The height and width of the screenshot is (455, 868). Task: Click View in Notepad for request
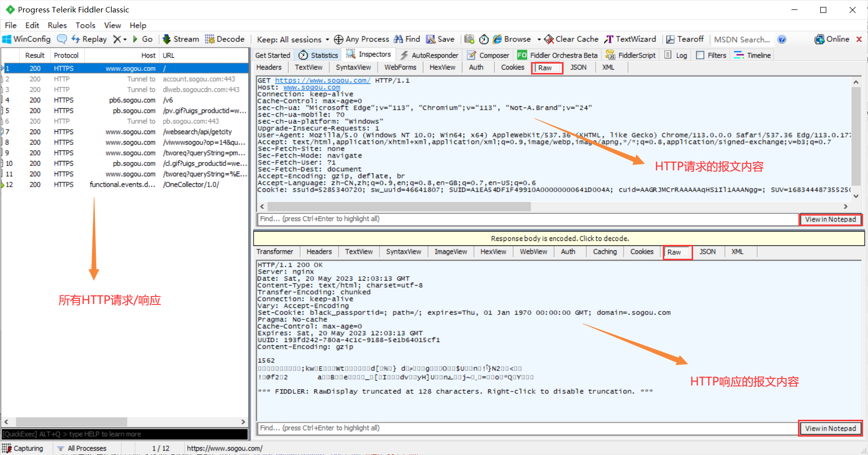point(831,220)
